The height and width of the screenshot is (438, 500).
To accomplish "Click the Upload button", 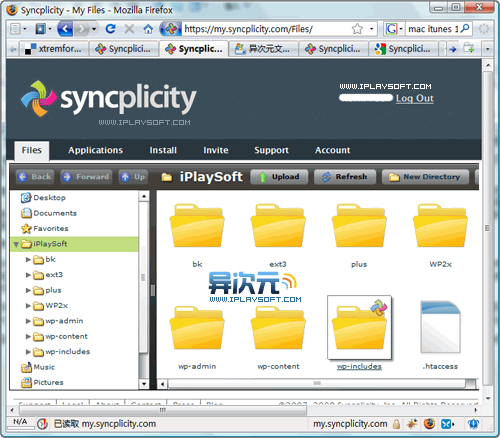I will coord(280,177).
